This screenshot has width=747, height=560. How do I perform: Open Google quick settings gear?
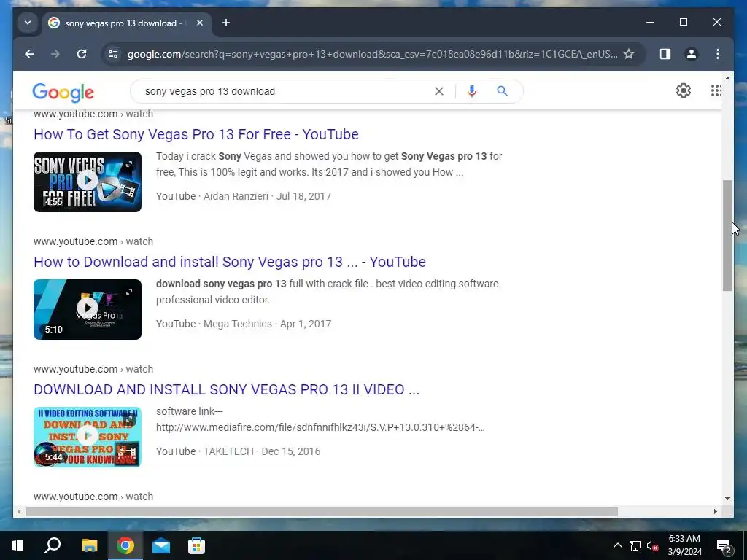click(x=683, y=90)
